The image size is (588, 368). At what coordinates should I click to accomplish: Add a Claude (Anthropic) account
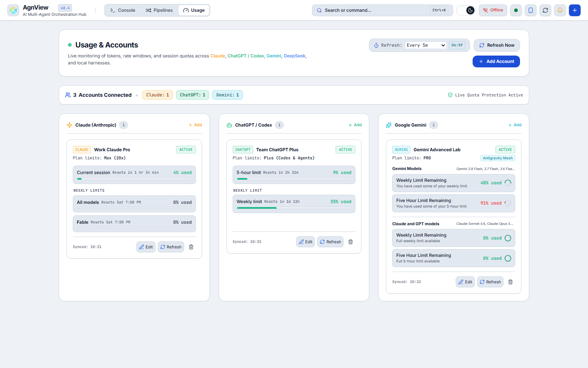point(195,125)
